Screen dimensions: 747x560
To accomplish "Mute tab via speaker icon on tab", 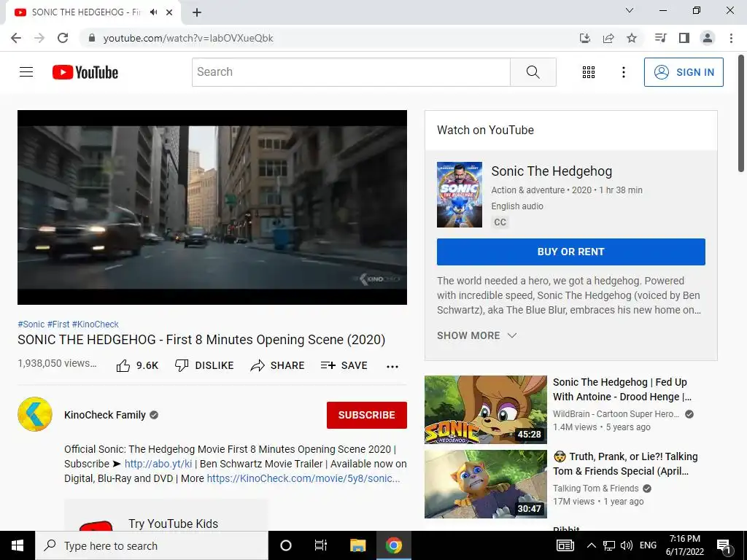I will (153, 12).
